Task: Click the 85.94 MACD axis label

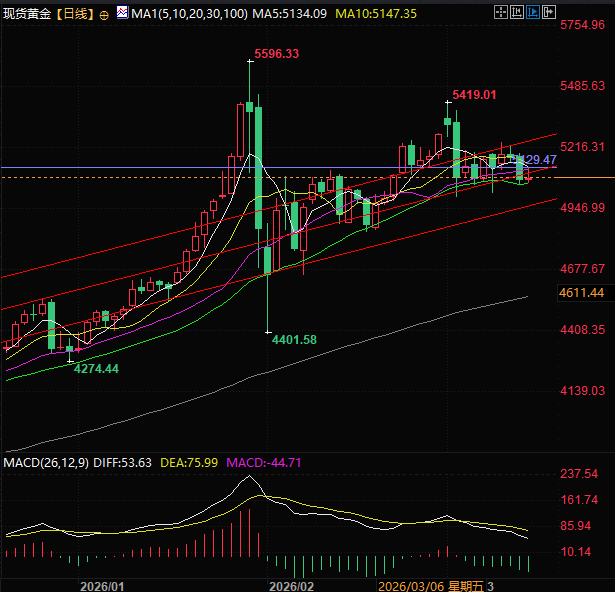Action: point(575,526)
